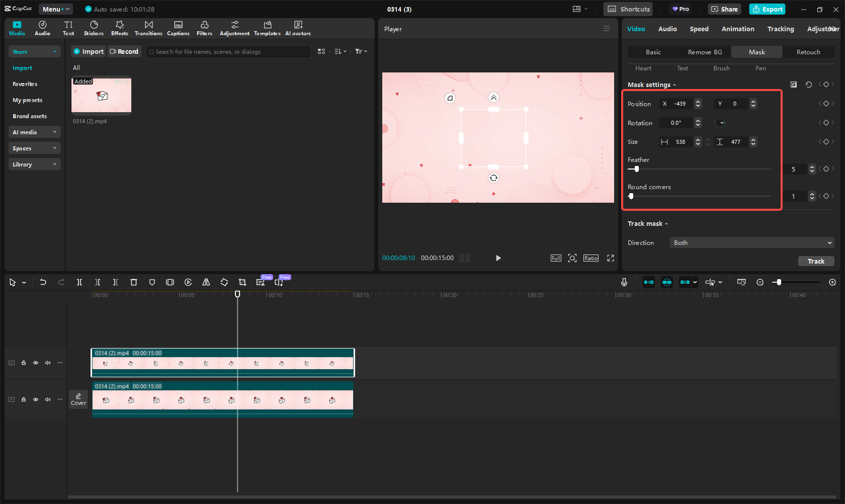Screen dimensions: 845x504
Task: Toggle auto snapping in timeline
Action: coord(667,282)
